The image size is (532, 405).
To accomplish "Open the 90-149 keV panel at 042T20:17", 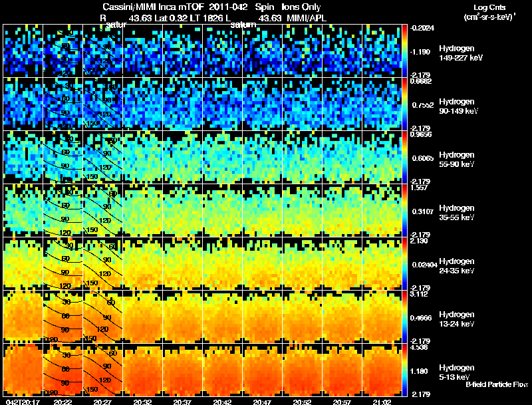I will pyautogui.click(x=23, y=104).
